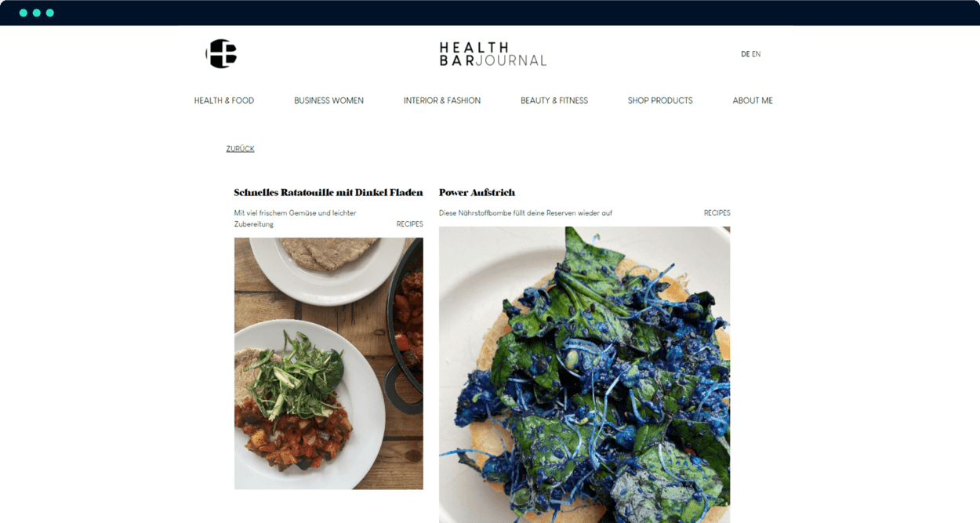Switch language to EN
Viewport: 980px width, 523px height.
point(757,54)
